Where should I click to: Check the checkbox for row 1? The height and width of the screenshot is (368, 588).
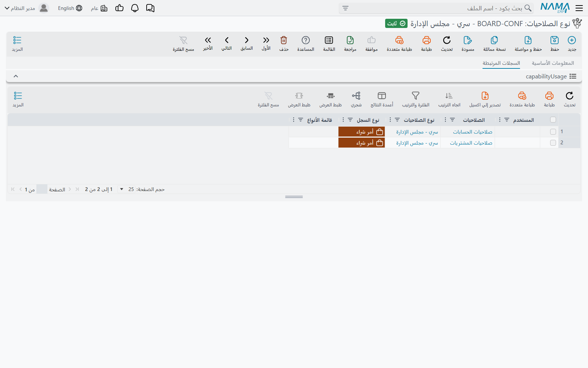point(553,132)
